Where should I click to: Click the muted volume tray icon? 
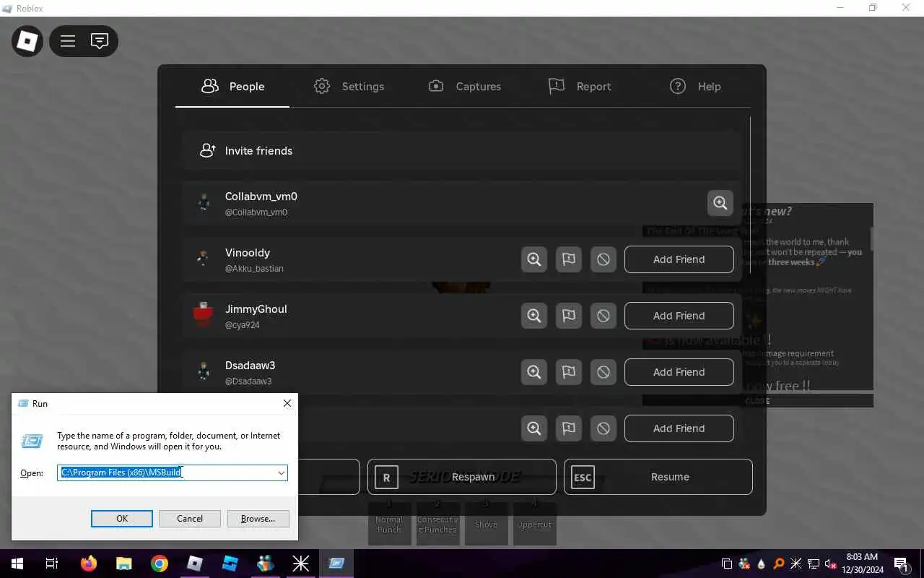pyautogui.click(x=831, y=564)
